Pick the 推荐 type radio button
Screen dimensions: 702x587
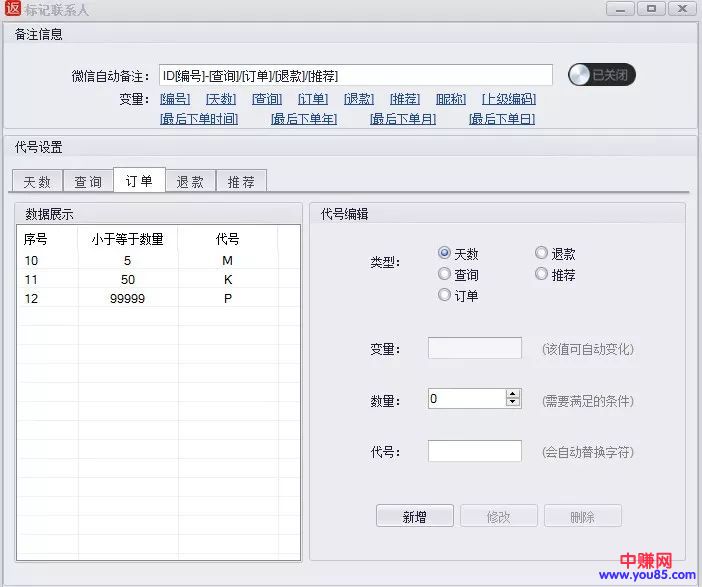click(542, 274)
